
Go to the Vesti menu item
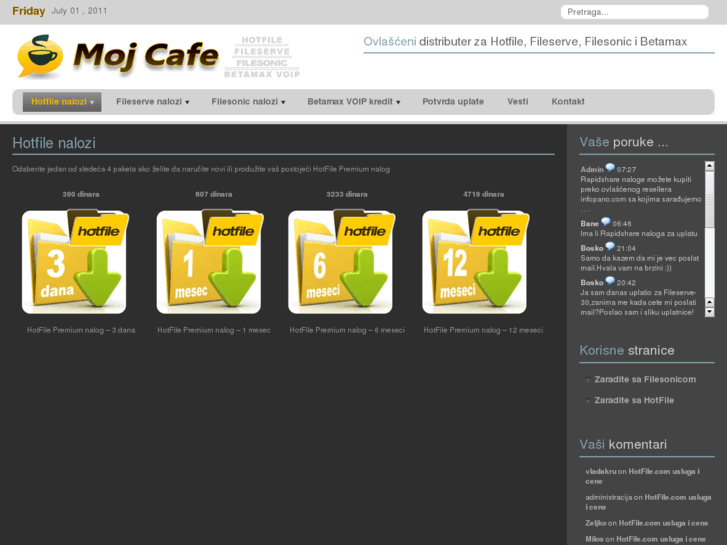tap(517, 102)
